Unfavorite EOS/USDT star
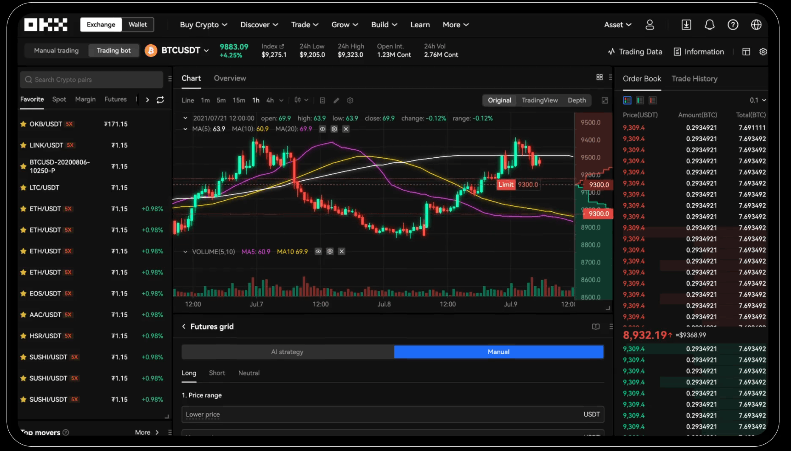Viewport: 791px width, 451px height. [x=23, y=294]
